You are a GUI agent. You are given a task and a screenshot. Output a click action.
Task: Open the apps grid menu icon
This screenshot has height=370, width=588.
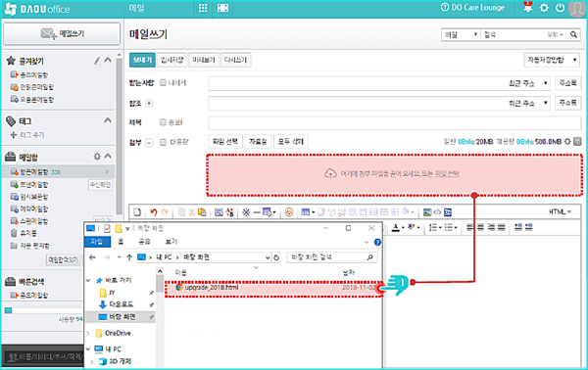click(203, 8)
